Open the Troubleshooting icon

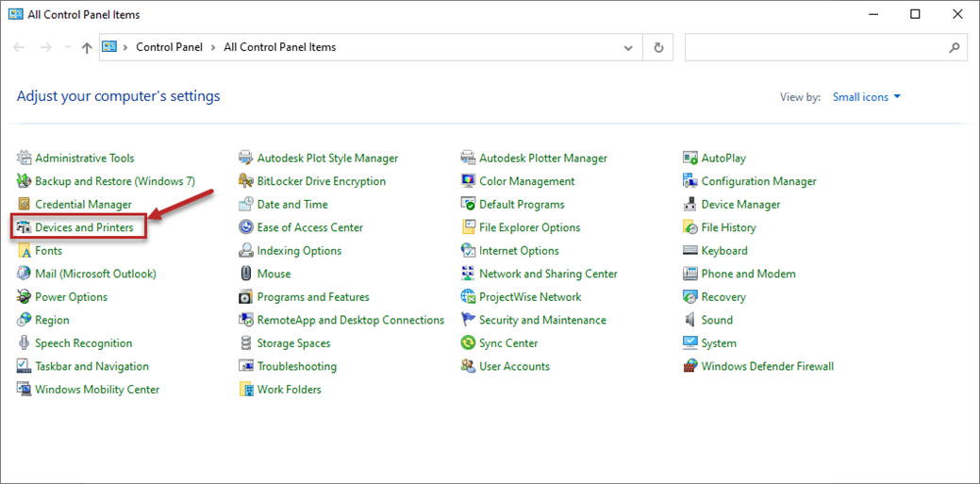point(245,366)
